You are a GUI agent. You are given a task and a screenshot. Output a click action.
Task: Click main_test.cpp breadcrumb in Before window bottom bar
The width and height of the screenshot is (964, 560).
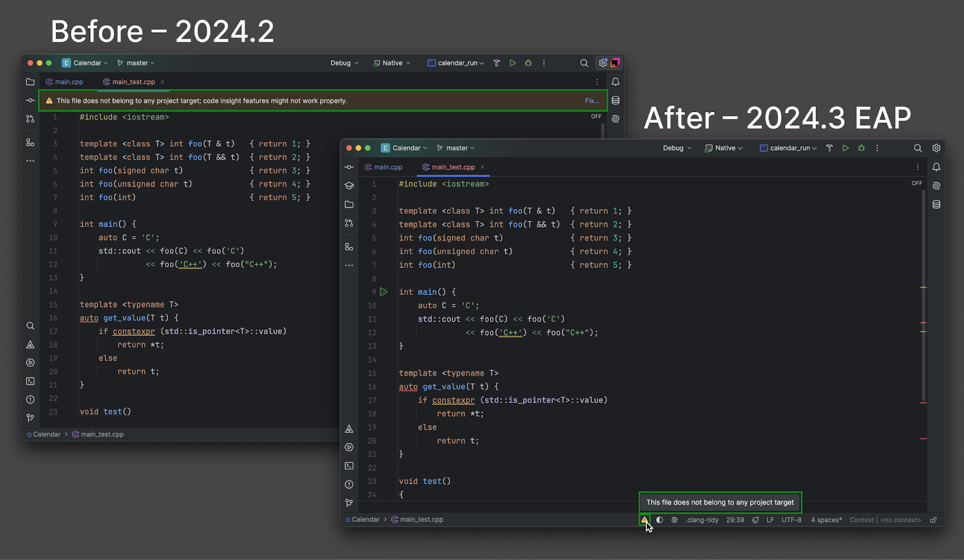[98, 434]
